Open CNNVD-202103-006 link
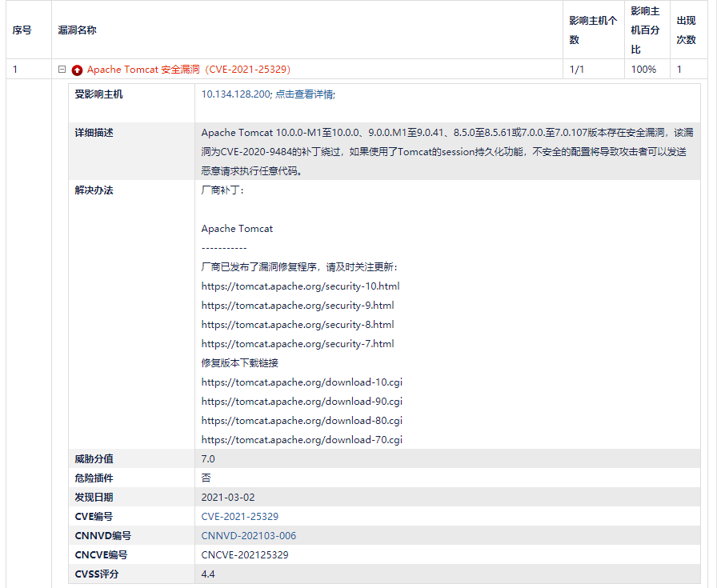This screenshot has width=717, height=588. pyautogui.click(x=248, y=536)
